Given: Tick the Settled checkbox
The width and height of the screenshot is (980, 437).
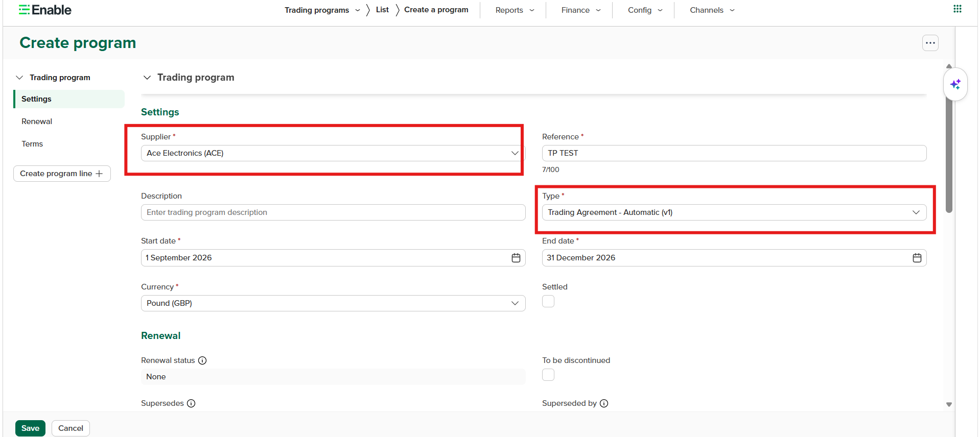Looking at the screenshot, I should coord(548,301).
